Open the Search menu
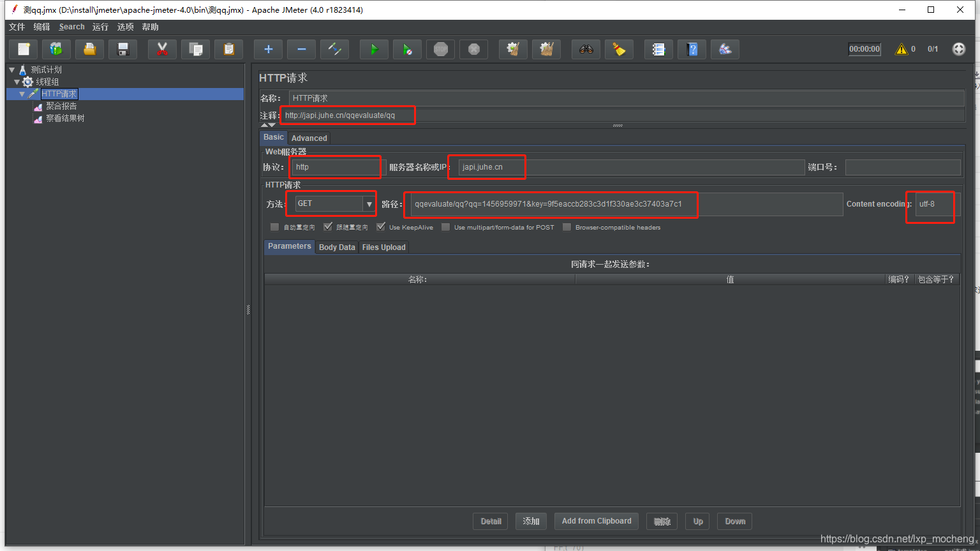Viewport: 980px width, 551px height. point(71,27)
